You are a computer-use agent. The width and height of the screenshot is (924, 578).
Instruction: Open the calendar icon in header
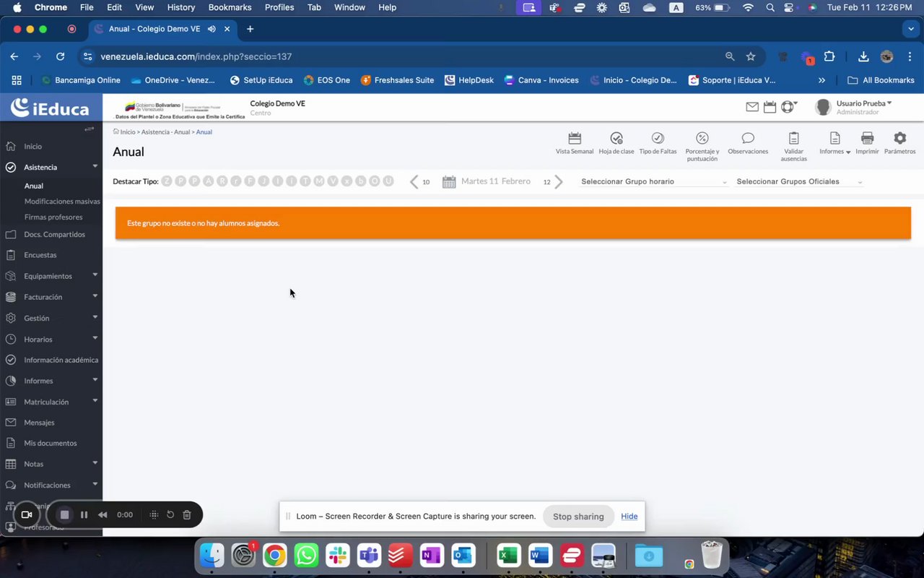pos(770,107)
